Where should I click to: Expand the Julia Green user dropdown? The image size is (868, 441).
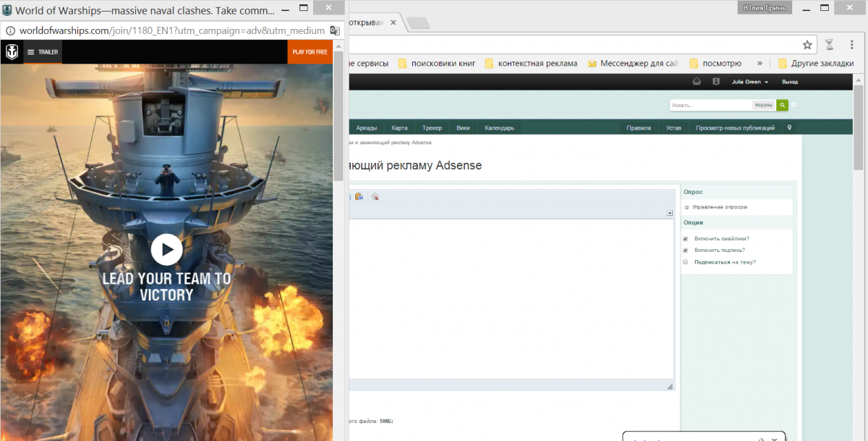[x=749, y=82]
